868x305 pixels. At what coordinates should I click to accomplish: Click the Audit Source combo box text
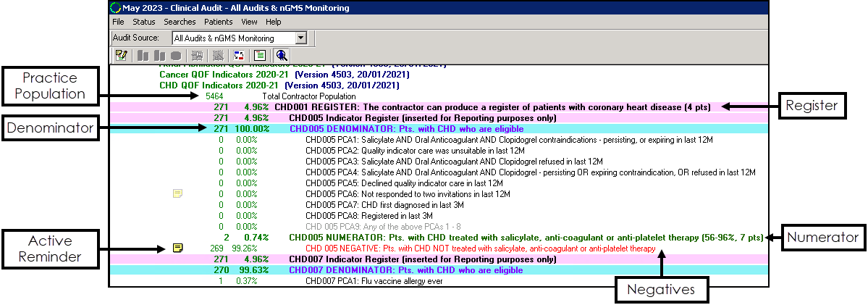point(233,38)
